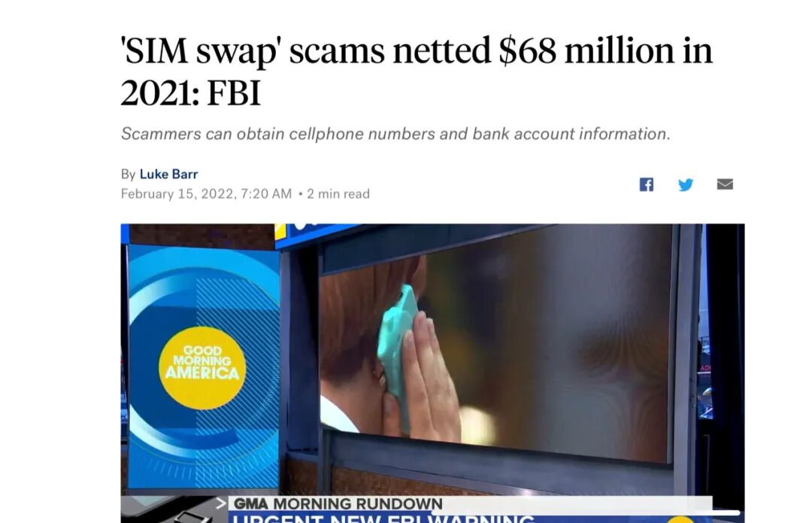This screenshot has width=812, height=523.
Task: Email this article using the envelope icon
Action: pos(725,184)
